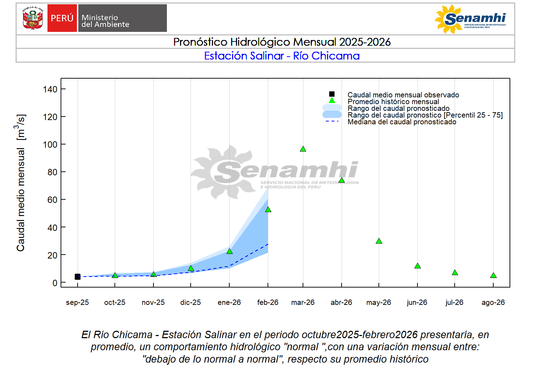Click the Ministerio del Ambiente banner

tap(122, 18)
